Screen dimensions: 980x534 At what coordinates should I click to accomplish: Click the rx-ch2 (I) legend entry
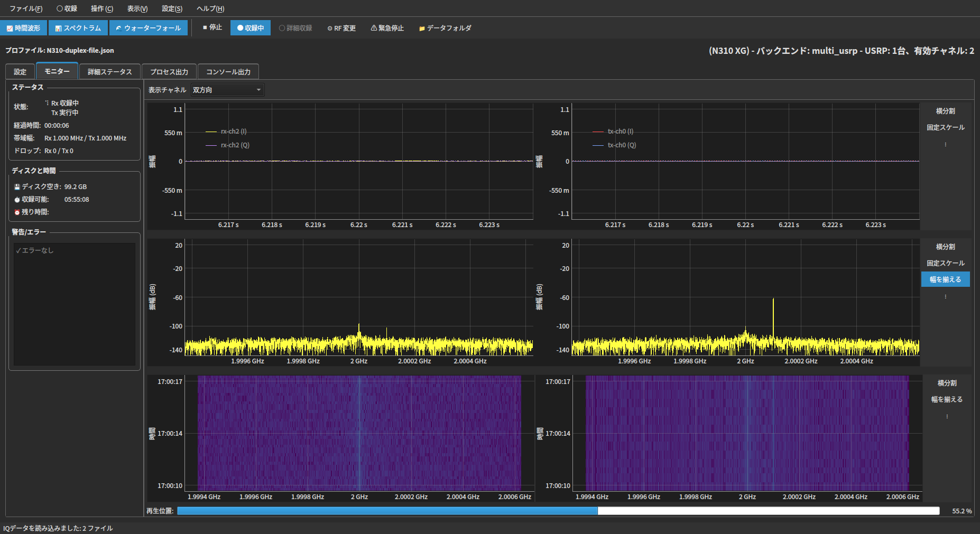tap(226, 132)
